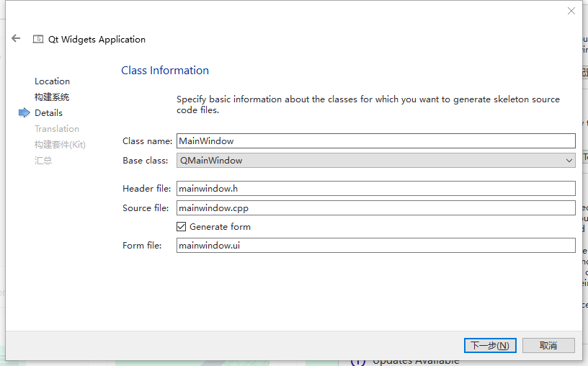The image size is (588, 366).
Task: Click the 取消 cancel button
Action: pyautogui.click(x=548, y=345)
